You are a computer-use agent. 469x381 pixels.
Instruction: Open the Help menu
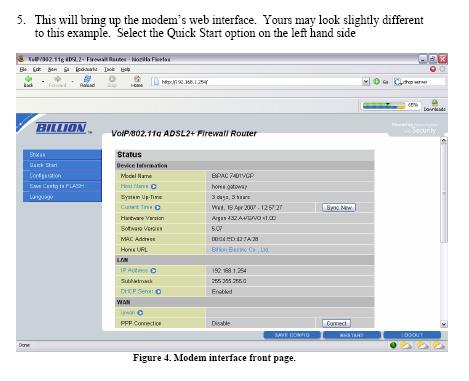[125, 69]
